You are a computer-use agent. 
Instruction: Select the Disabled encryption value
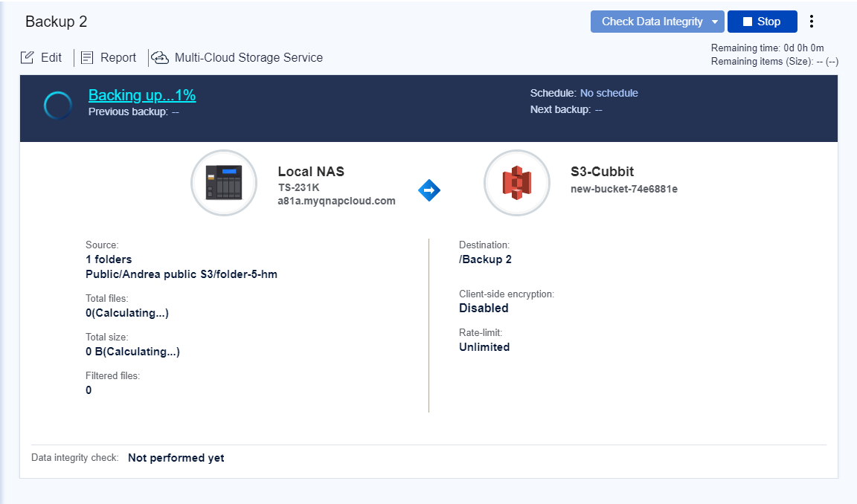pyautogui.click(x=484, y=308)
